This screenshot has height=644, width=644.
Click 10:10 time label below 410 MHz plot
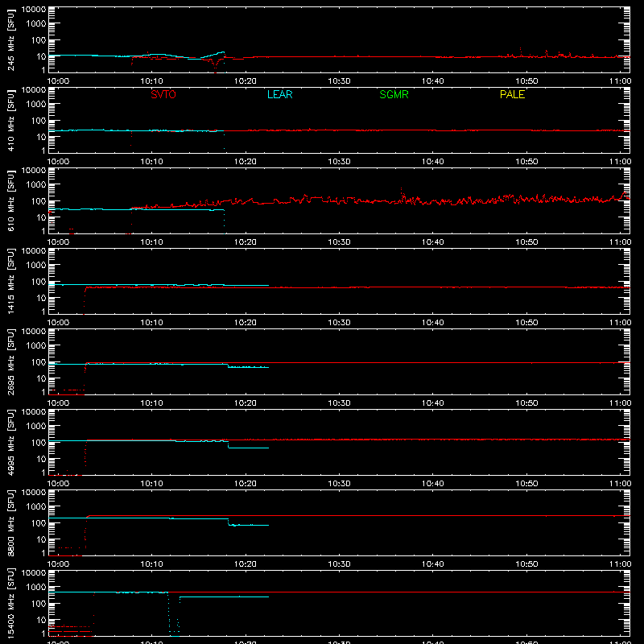[151, 162]
